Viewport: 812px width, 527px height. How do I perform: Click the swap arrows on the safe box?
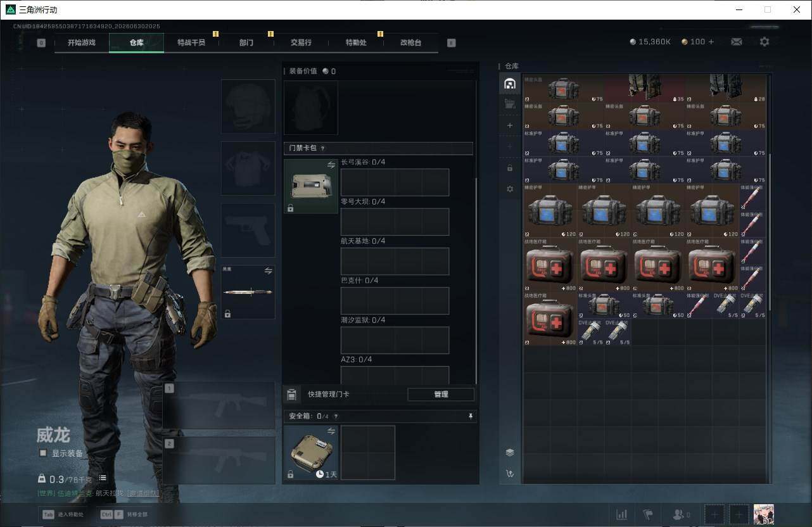pyautogui.click(x=331, y=431)
